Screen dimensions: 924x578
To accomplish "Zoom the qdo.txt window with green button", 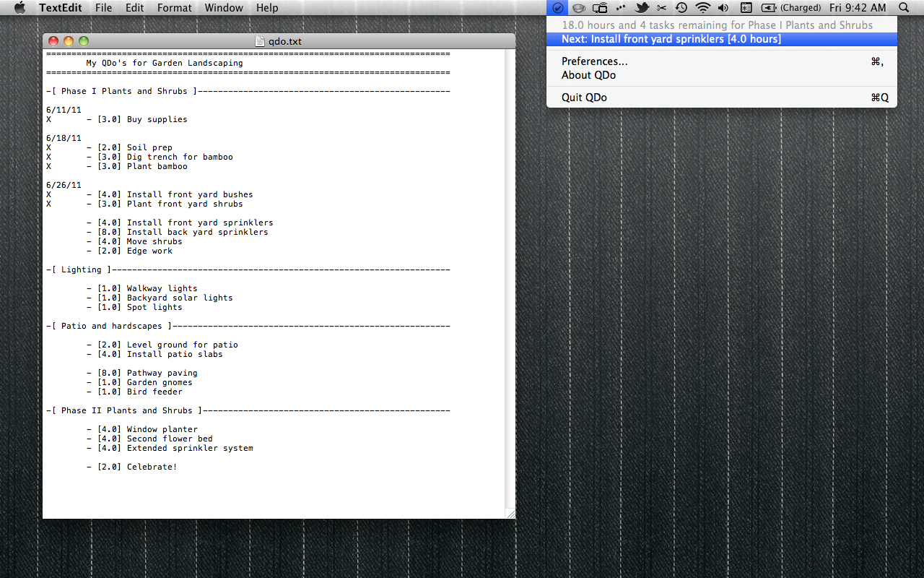I will click(84, 41).
